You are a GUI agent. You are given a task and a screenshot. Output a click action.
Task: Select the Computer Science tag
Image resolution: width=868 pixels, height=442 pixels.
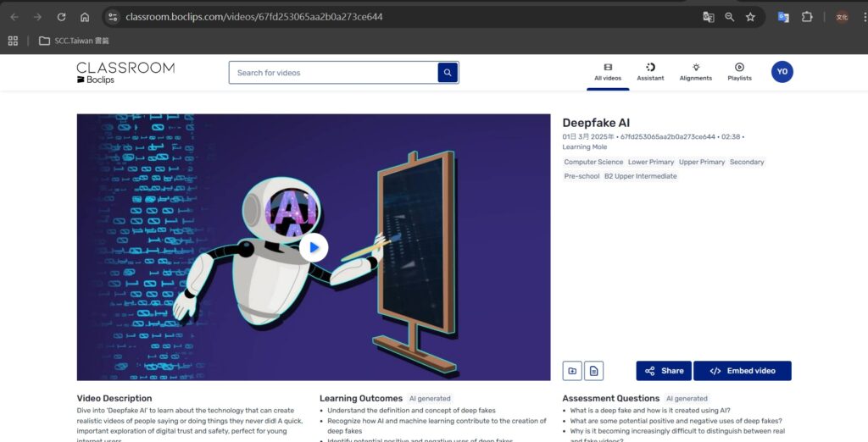tap(593, 162)
